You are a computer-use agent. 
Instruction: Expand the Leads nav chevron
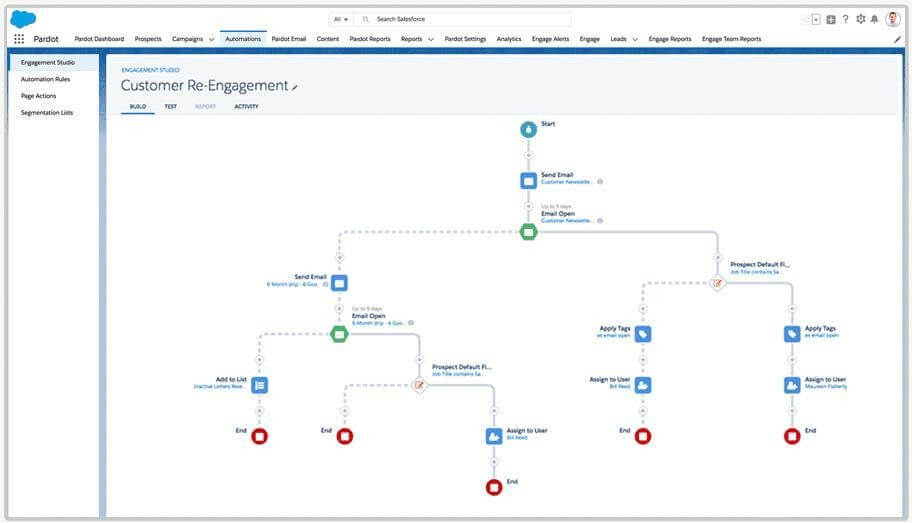(635, 40)
